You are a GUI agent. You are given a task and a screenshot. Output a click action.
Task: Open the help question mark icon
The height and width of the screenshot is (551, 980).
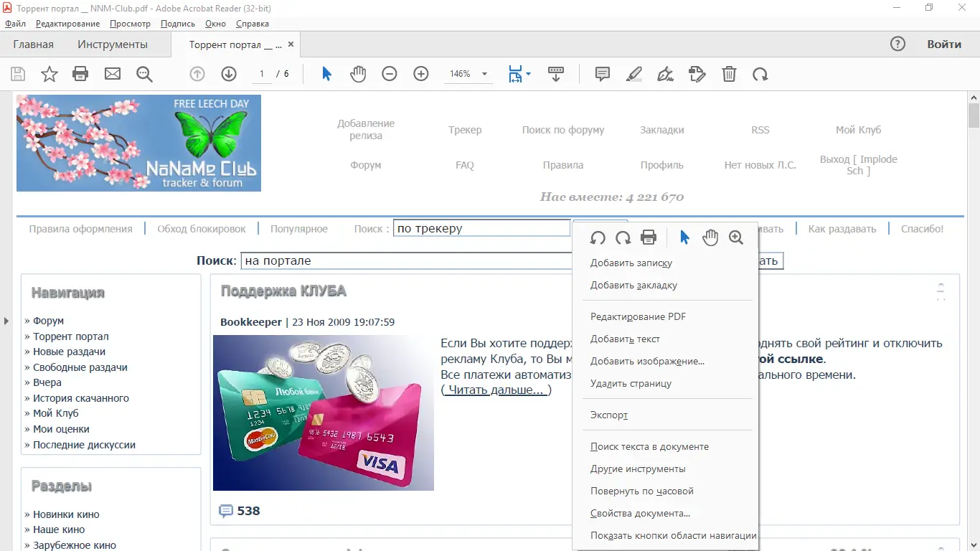[x=897, y=44]
